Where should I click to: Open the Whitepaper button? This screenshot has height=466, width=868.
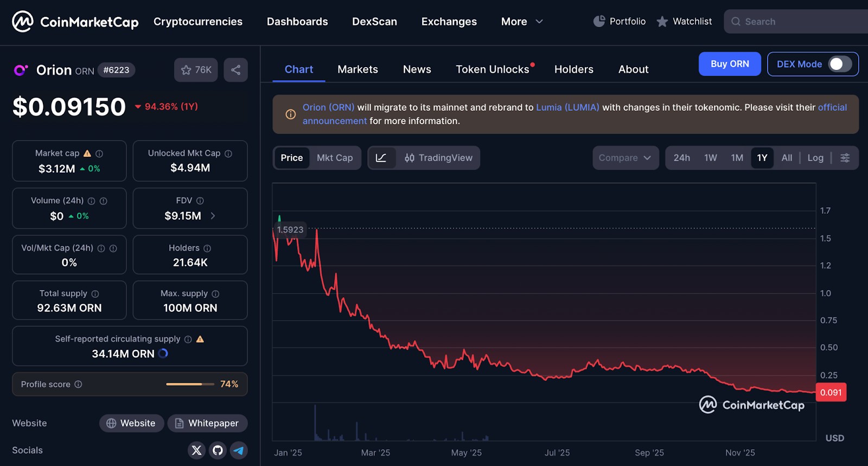[x=207, y=423]
